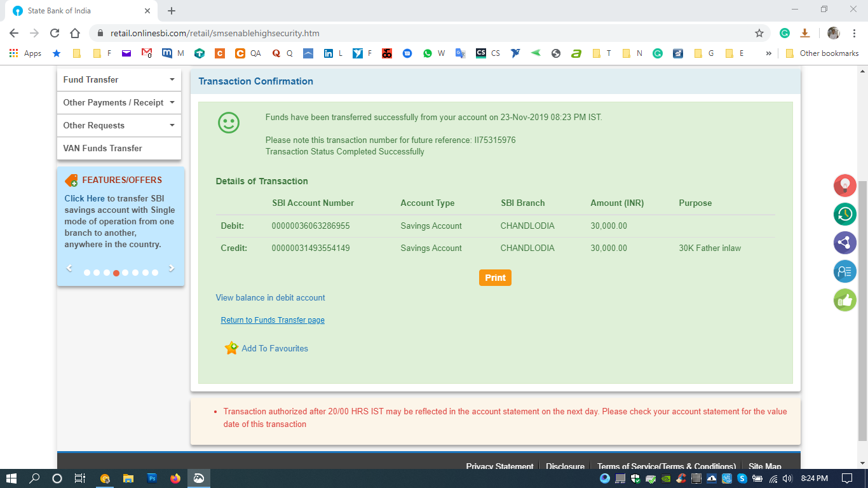The image size is (868, 488).
Task: Open File Explorer from the taskbar
Action: pos(128,478)
